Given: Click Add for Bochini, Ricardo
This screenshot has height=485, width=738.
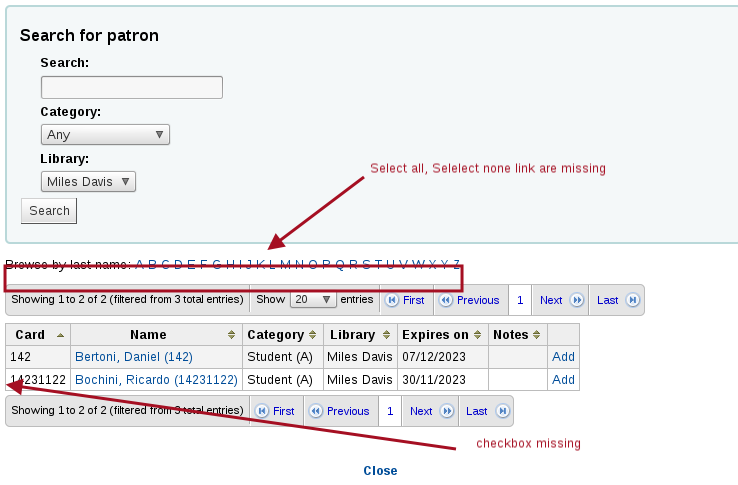Looking at the screenshot, I should (563, 380).
